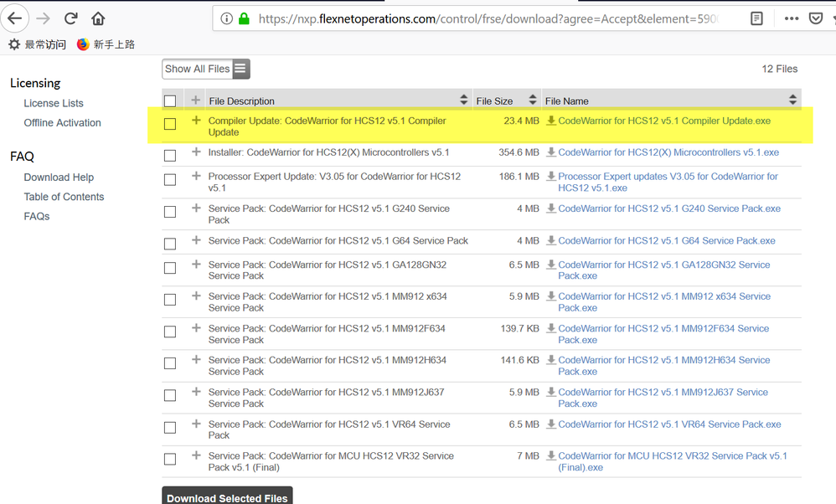Viewport: 836px width, 504px height.
Task: Open License Lists in sidebar
Action: tap(54, 103)
